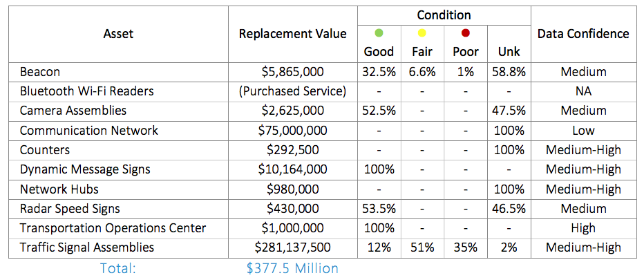Select the Replacement Value column header
The height and width of the screenshot is (280, 644).
[293, 33]
